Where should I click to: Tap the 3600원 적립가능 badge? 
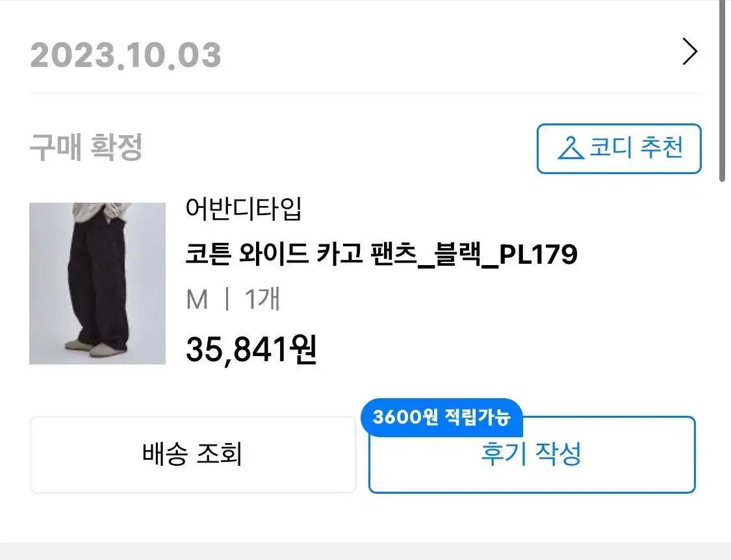point(441,417)
